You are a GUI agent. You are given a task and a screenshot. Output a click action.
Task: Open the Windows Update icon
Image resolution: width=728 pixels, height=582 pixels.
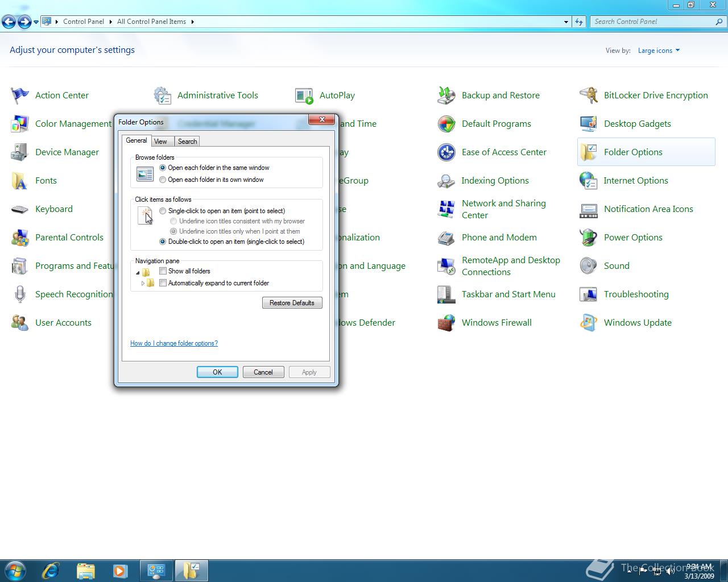[x=589, y=323]
